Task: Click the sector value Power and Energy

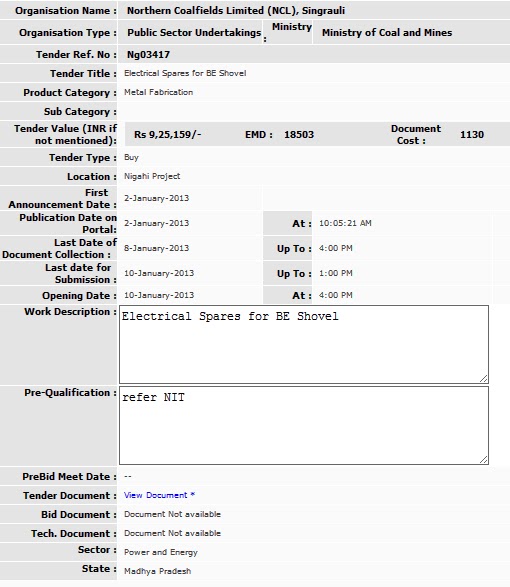Action: coord(161,552)
